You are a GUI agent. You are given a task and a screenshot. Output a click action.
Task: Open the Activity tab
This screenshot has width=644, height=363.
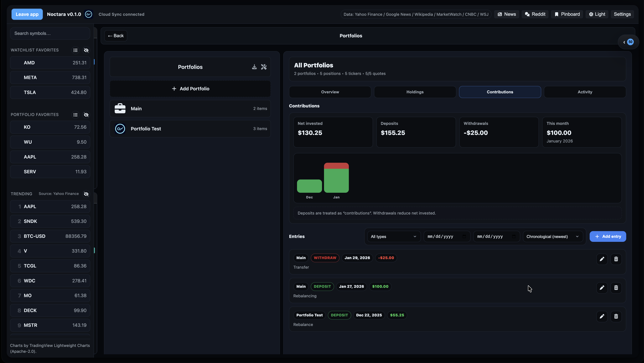tap(585, 92)
